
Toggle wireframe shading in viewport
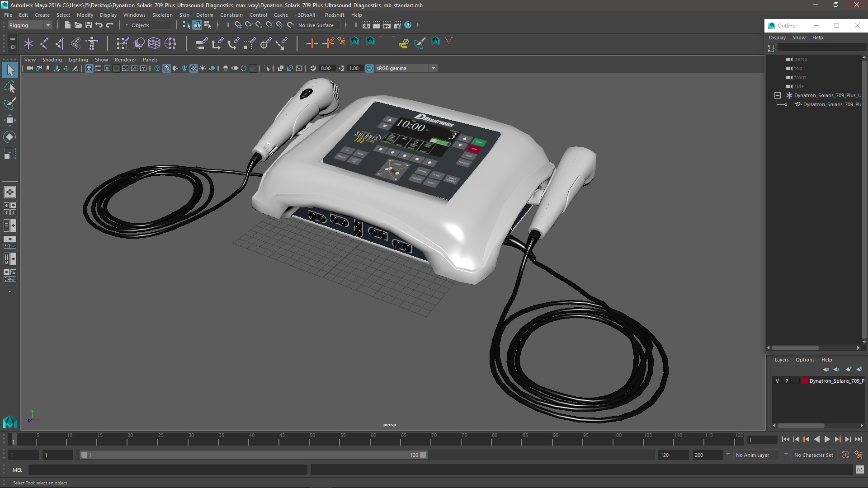157,68
